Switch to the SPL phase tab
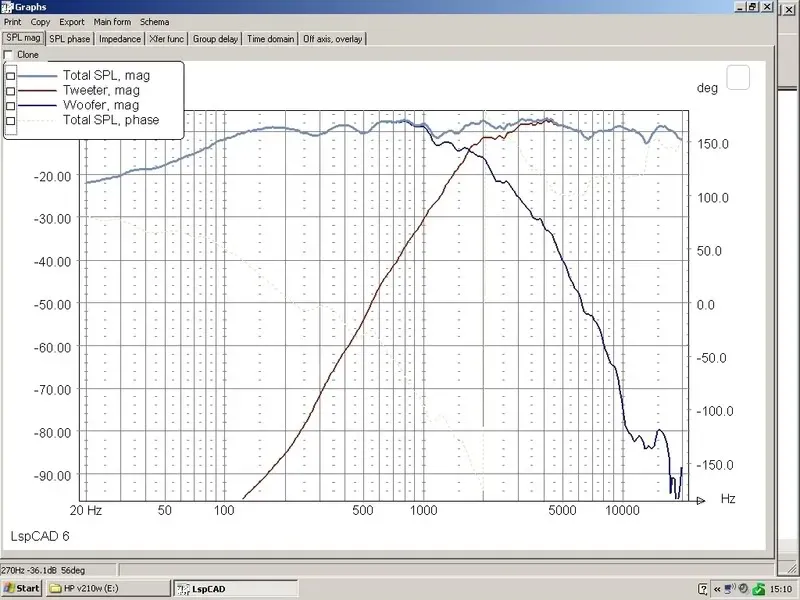The width and height of the screenshot is (800, 600). pos(69,39)
